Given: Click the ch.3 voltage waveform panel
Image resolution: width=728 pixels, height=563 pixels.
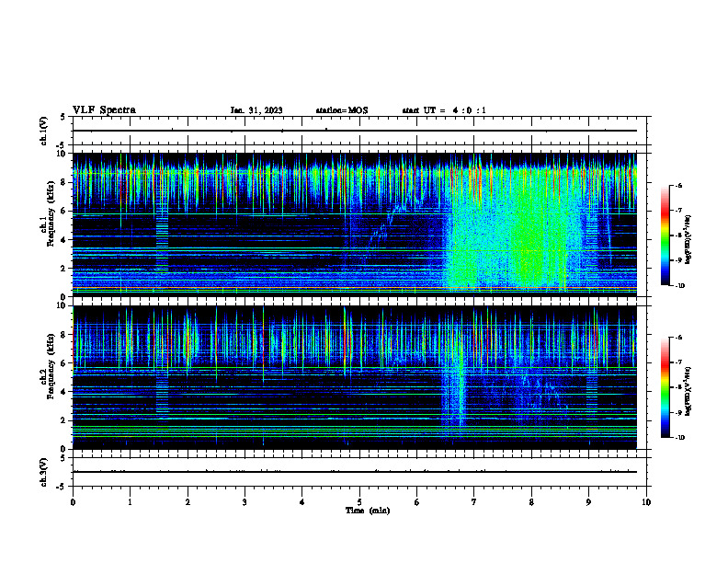Looking at the screenshot, I should (x=359, y=472).
